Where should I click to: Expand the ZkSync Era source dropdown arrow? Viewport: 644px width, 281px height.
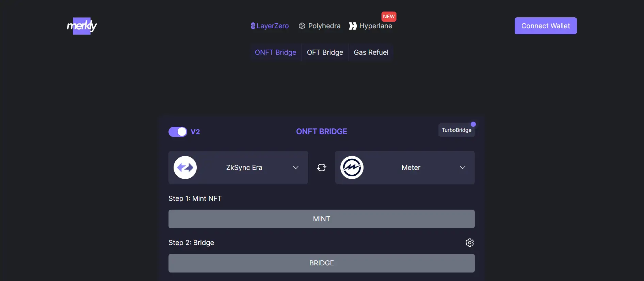[x=296, y=168]
